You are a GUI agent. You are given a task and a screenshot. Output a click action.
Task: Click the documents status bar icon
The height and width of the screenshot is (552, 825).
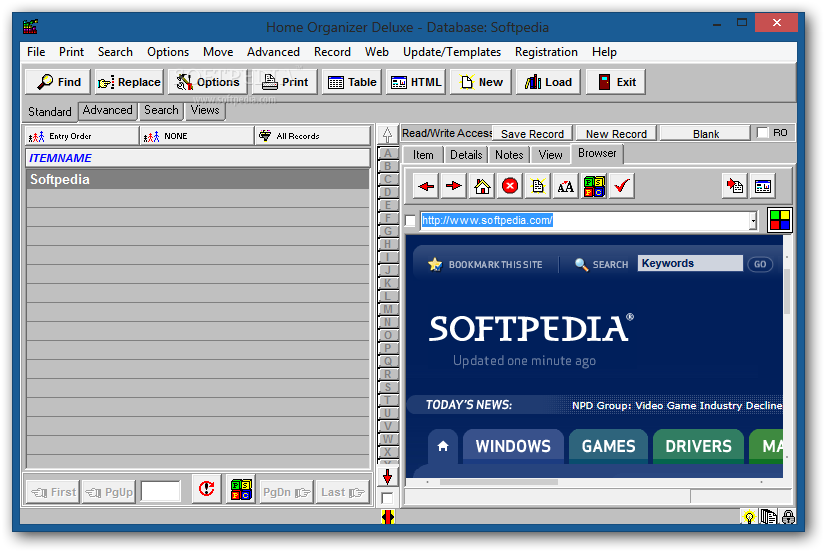pos(769,517)
